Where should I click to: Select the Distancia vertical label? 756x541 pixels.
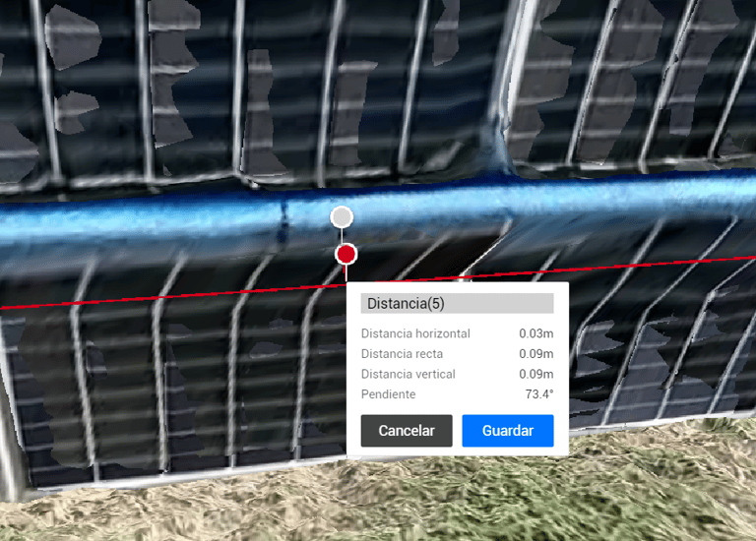409,374
